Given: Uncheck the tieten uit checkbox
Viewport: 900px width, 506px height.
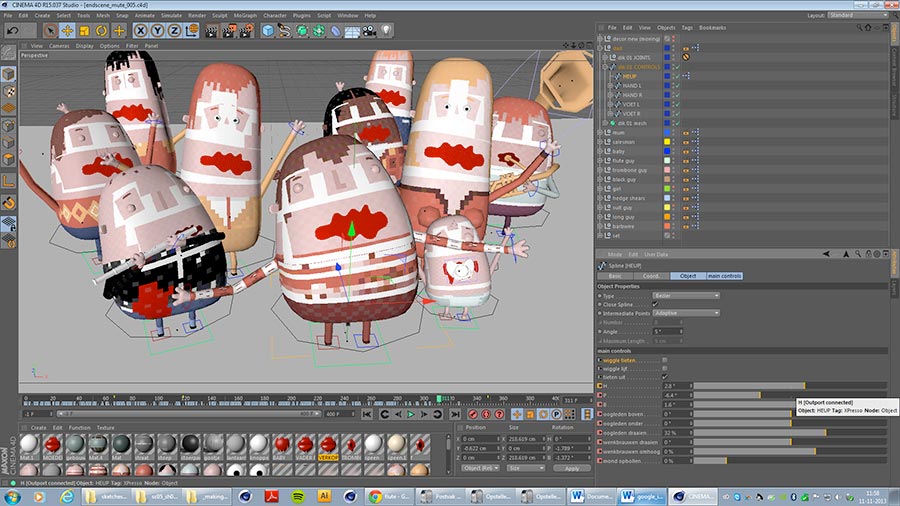Looking at the screenshot, I should (665, 376).
